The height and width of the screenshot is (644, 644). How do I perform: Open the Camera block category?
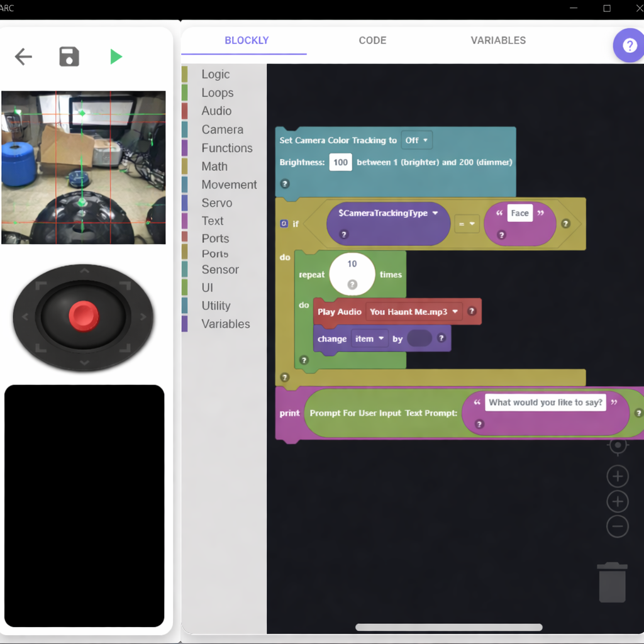click(224, 129)
